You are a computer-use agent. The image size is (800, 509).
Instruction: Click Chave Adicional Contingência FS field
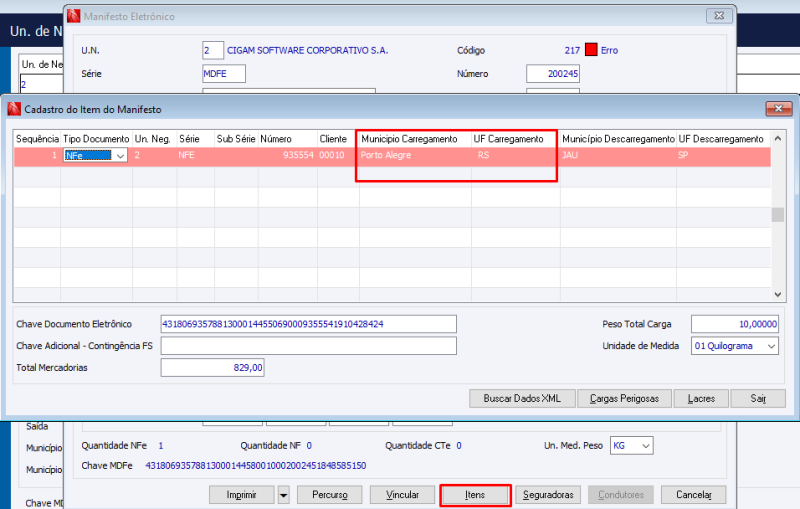click(x=309, y=346)
